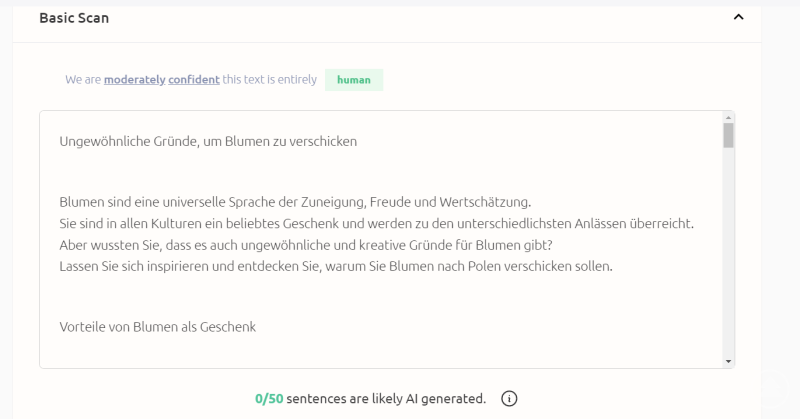Click the 'We are' confidence statement text
This screenshot has width=800, height=419.
click(83, 79)
